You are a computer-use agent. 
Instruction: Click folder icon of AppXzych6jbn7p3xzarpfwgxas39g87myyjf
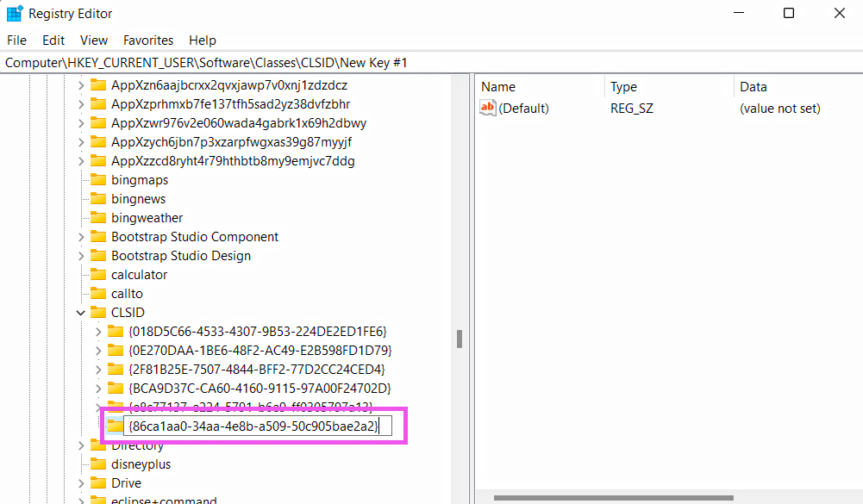coord(98,141)
